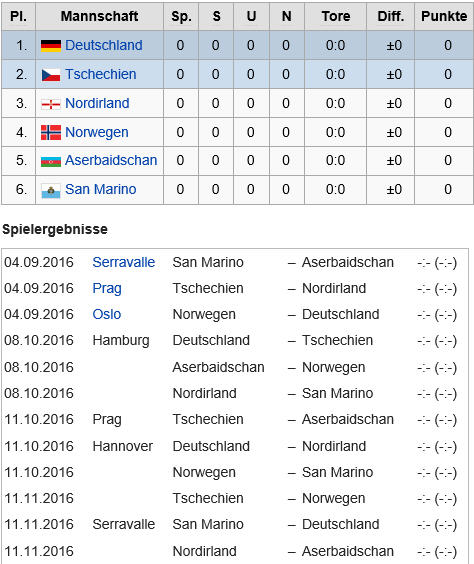Click the Diff. column header
Viewport: 474px width, 564px height.
[x=390, y=16]
